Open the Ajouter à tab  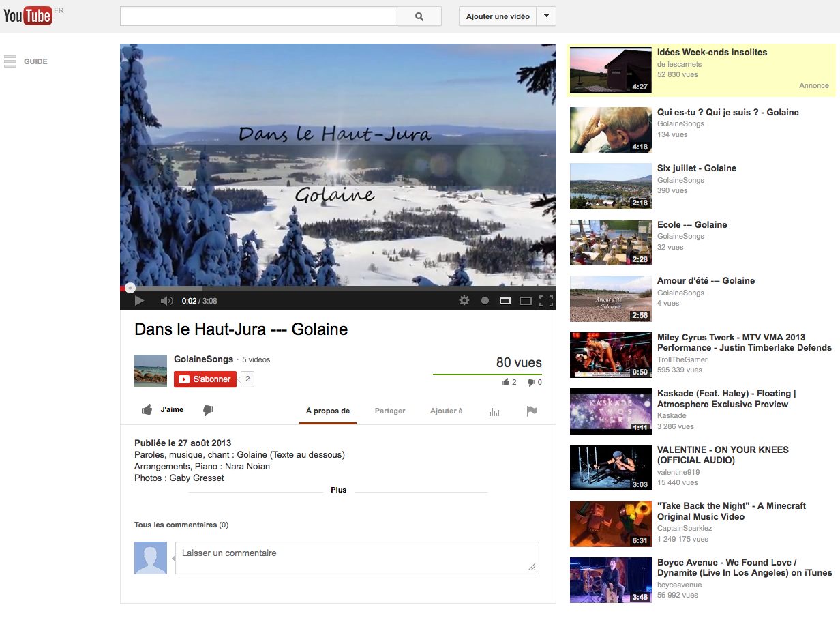pyautogui.click(x=446, y=411)
